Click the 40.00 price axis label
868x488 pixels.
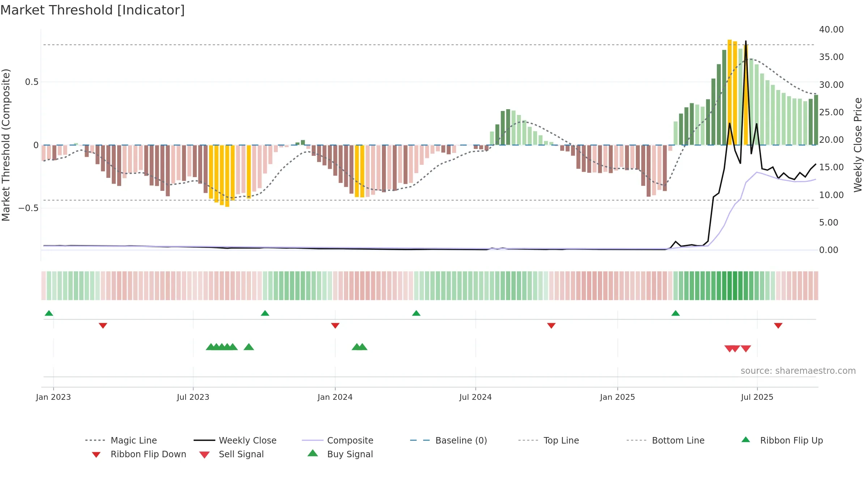(x=831, y=30)
